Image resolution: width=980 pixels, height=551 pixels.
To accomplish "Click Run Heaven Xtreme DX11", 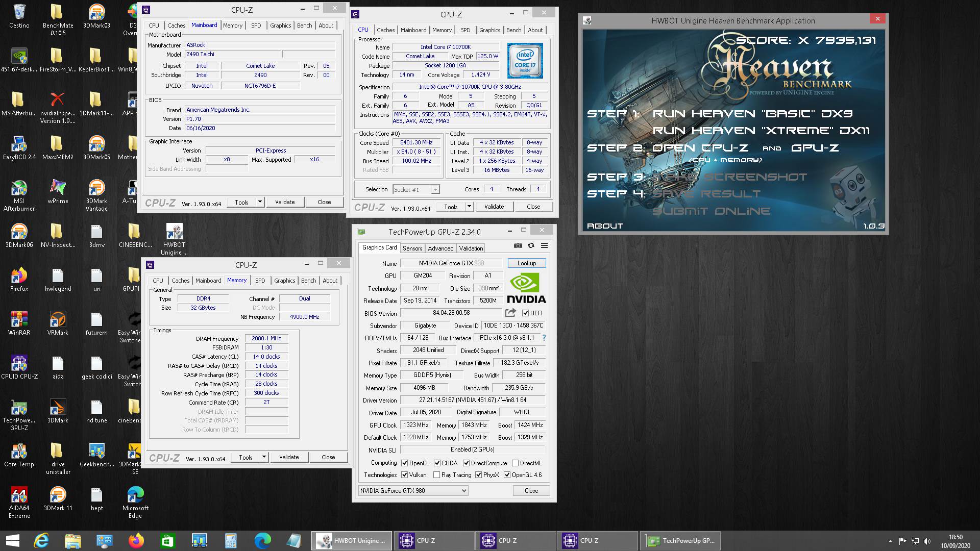I will coord(761,131).
